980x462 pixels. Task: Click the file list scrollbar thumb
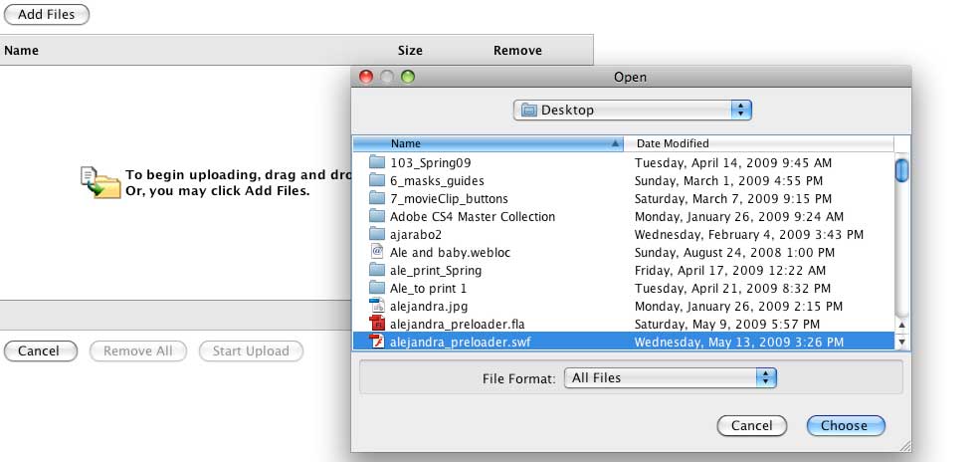coord(901,170)
